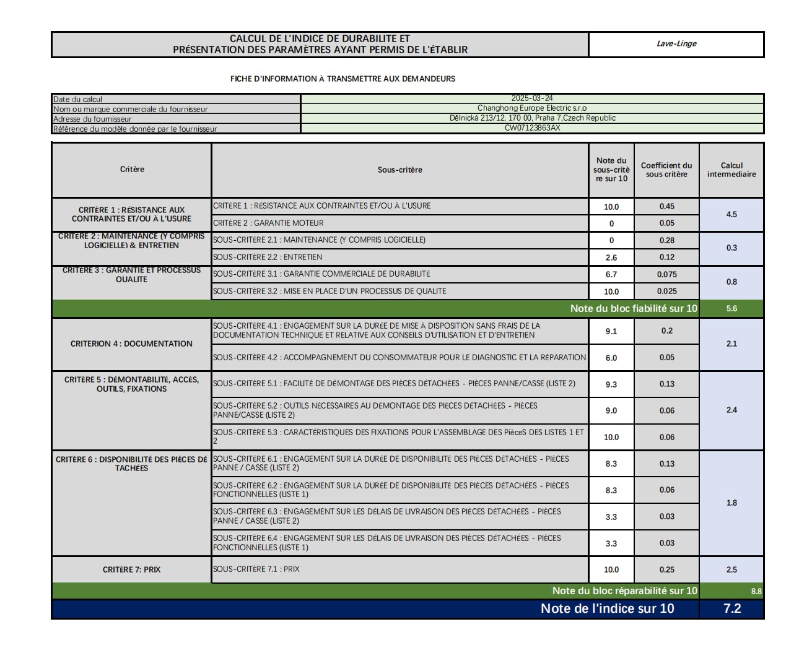
Task: Click the "Critère" column header
Action: click(132, 169)
